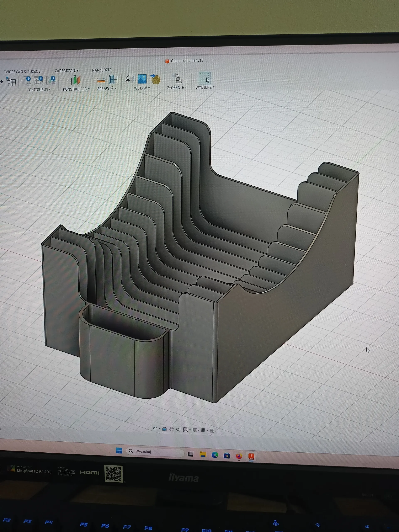Image resolution: width=399 pixels, height=532 pixels.
Task: Activate the selection tool above WYBIERZ
Action: coord(204,78)
